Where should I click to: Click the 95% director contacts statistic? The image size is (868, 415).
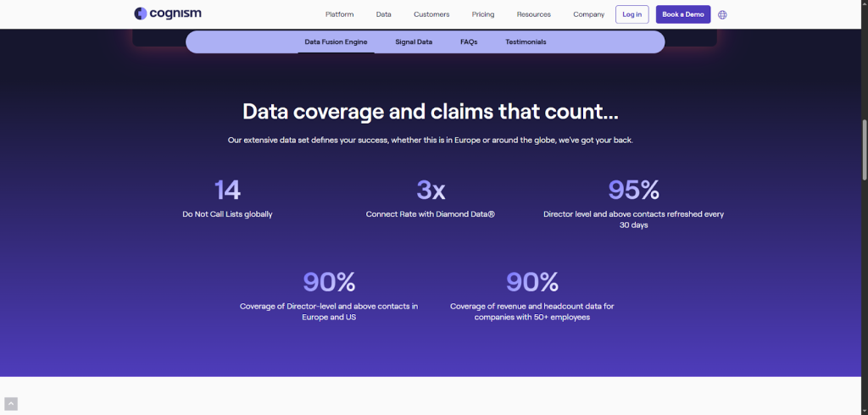tap(633, 190)
